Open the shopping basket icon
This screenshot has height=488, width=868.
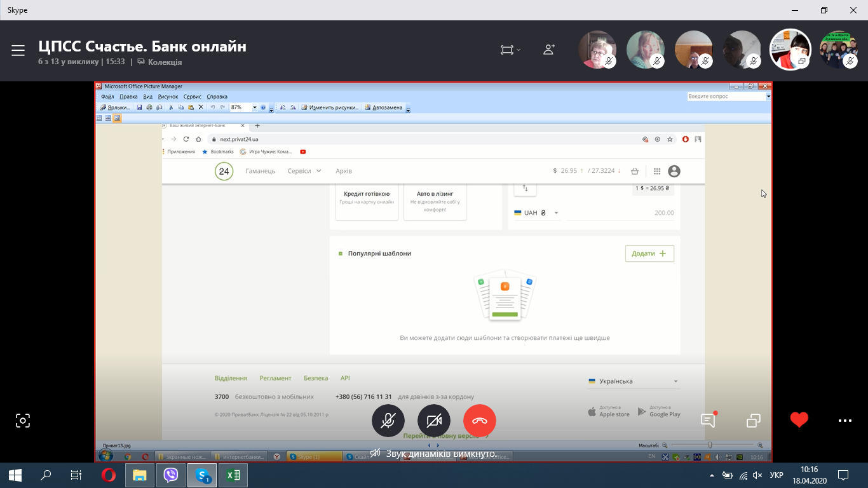pyautogui.click(x=634, y=171)
